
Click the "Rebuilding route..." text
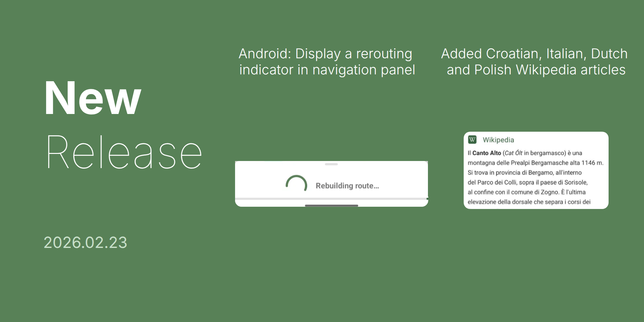pyautogui.click(x=347, y=186)
